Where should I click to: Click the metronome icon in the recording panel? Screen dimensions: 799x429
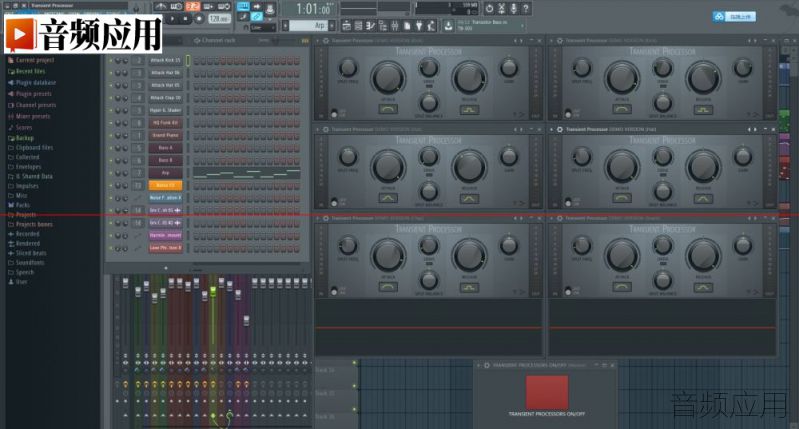162,7
